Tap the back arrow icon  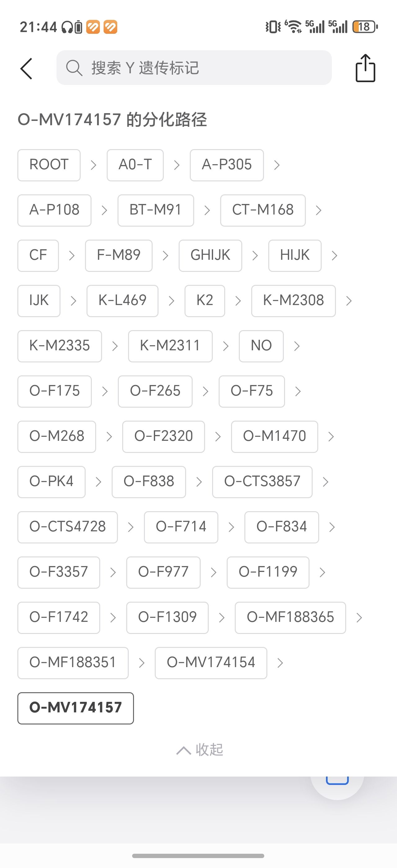tap(26, 69)
